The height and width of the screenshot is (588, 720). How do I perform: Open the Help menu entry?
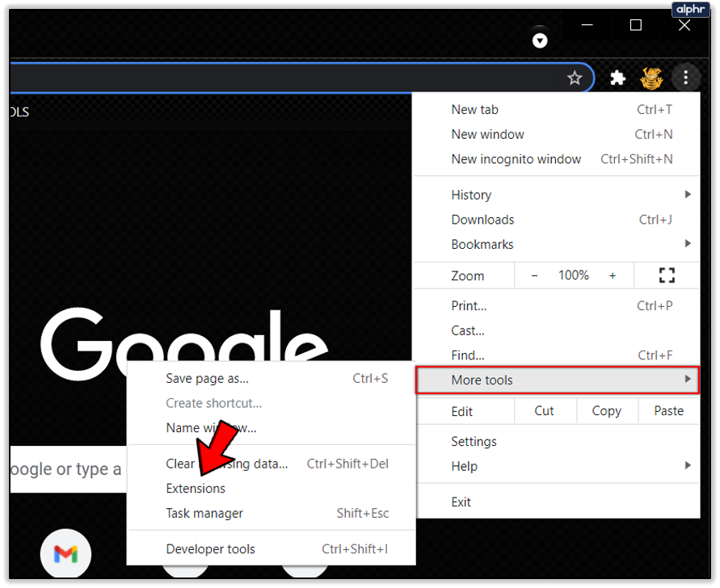tap(557, 466)
